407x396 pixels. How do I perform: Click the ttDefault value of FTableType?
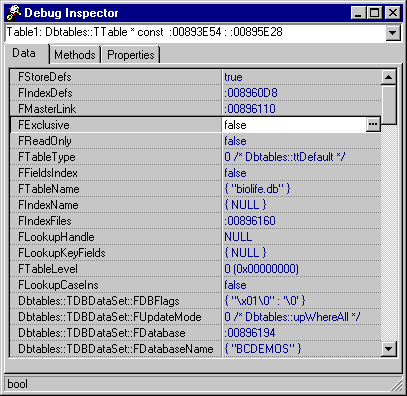pyautogui.click(x=285, y=157)
